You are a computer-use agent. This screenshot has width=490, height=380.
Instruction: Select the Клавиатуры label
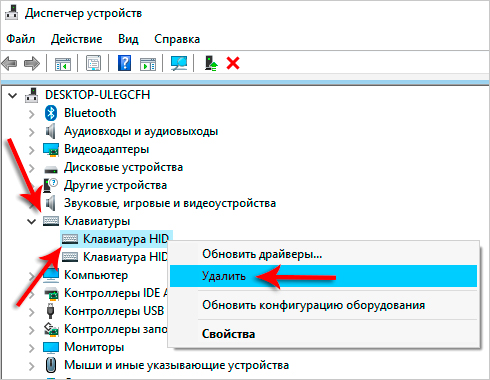(97, 221)
